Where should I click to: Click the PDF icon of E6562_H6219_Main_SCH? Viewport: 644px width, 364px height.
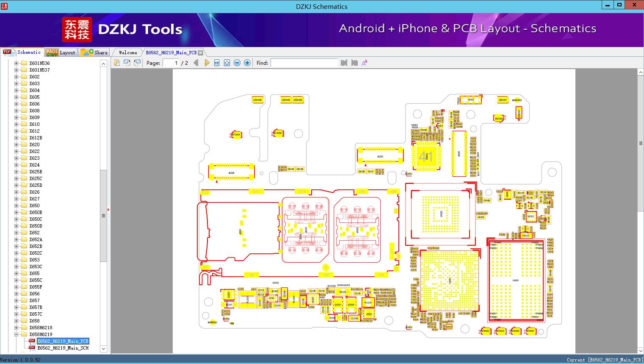(32, 348)
